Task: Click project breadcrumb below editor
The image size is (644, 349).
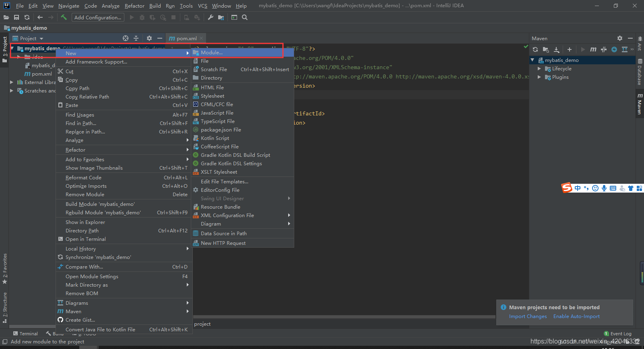Action: (x=202, y=324)
